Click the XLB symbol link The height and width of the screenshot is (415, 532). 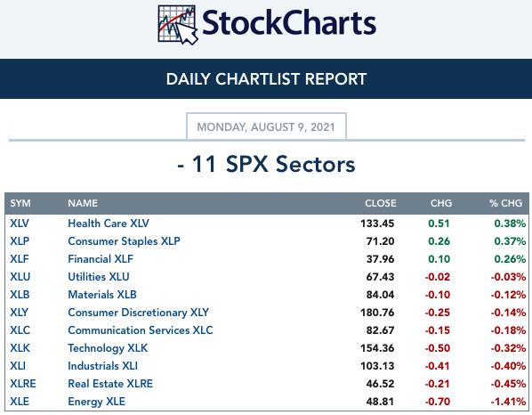pos(20,295)
